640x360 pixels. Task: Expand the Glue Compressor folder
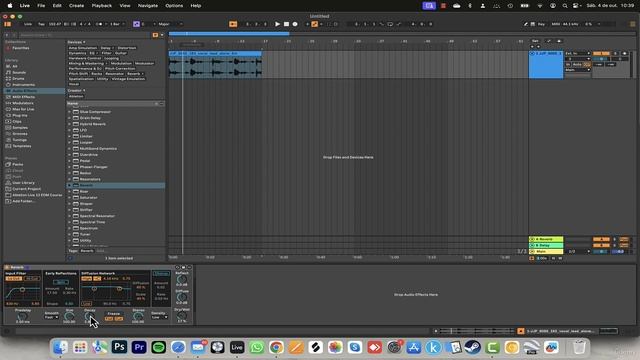69,112
